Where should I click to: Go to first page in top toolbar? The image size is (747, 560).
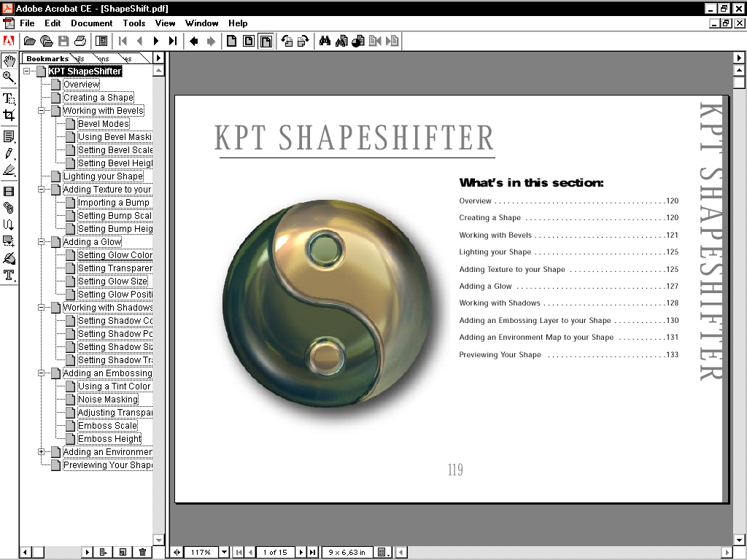[123, 42]
